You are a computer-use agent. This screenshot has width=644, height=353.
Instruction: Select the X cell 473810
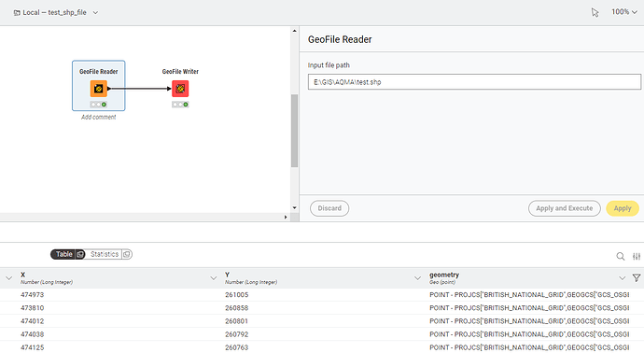[32, 308]
